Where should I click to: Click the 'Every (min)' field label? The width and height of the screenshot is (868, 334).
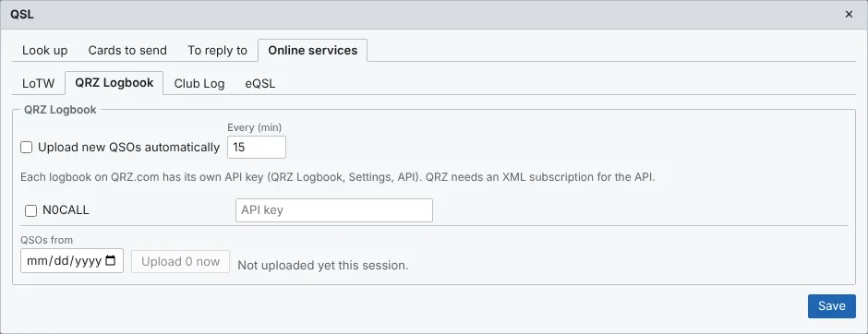(254, 127)
